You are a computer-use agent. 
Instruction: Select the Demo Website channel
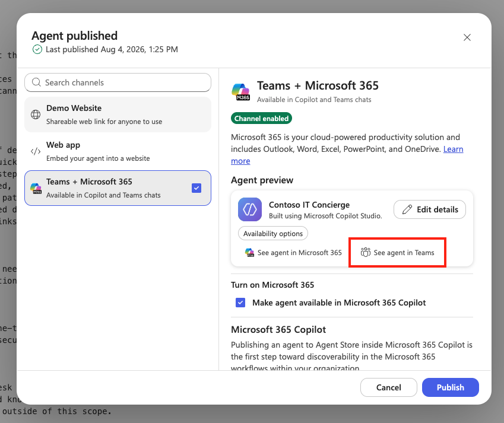coord(118,115)
